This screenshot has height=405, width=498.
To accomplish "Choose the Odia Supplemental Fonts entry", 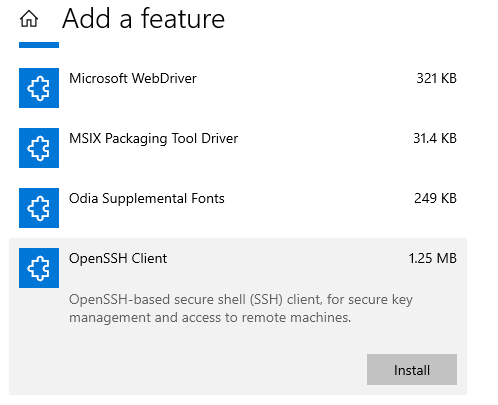I will point(147,199).
